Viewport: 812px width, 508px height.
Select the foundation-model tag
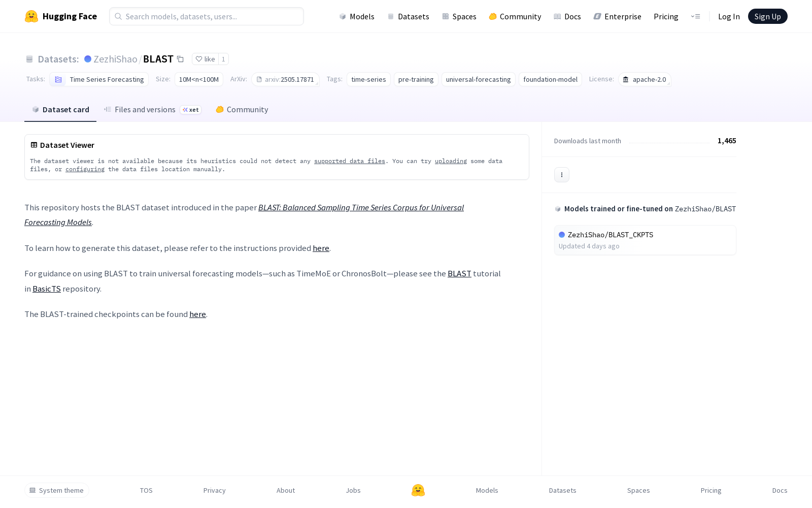pos(550,79)
